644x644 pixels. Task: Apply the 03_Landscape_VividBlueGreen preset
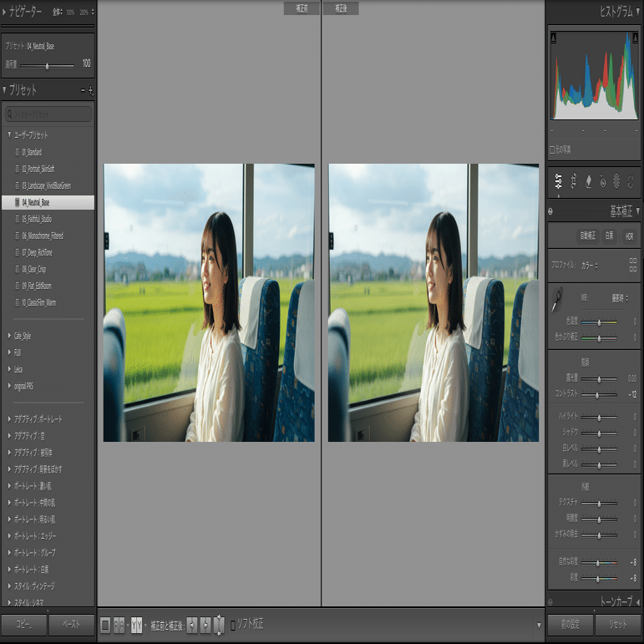click(48, 185)
